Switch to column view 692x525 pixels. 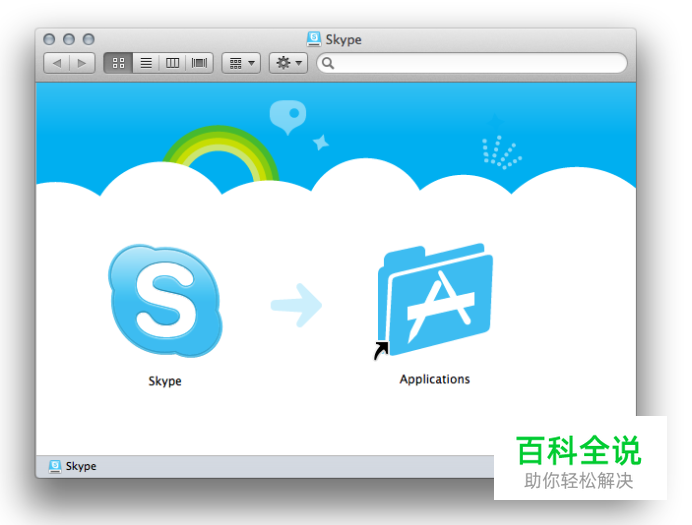pyautogui.click(x=173, y=63)
